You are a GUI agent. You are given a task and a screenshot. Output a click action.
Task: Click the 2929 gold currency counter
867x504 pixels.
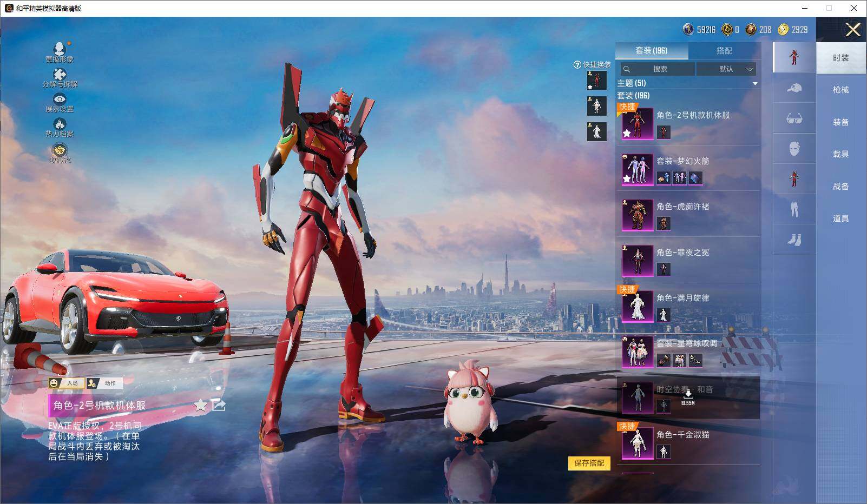click(x=793, y=30)
